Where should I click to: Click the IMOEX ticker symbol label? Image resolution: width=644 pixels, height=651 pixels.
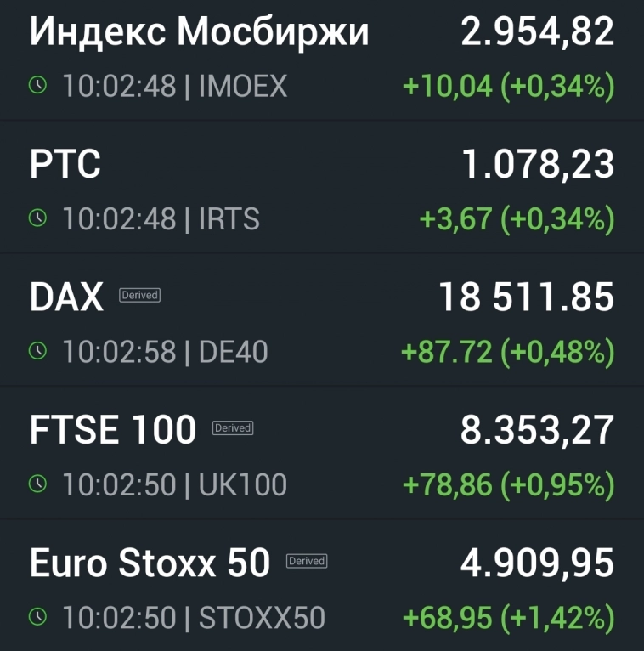pos(243,86)
